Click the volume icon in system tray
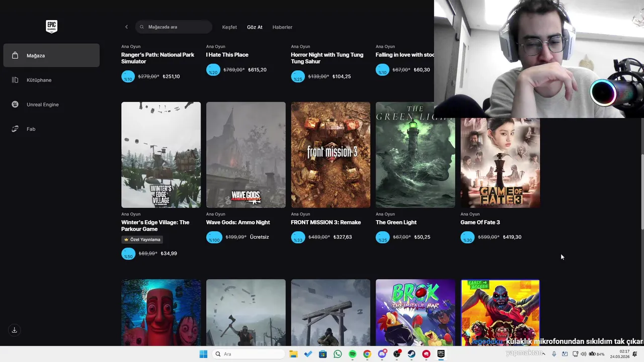 [x=584, y=354]
